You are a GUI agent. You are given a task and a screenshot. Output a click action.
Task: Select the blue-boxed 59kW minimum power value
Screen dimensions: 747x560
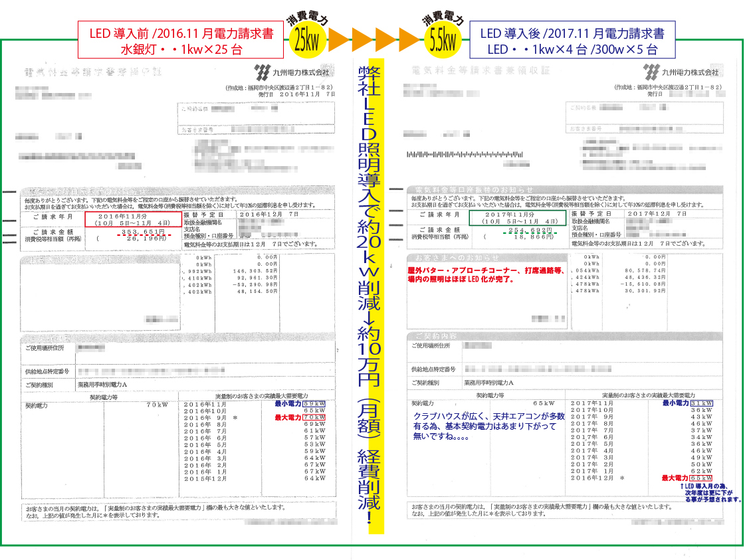coord(314,403)
